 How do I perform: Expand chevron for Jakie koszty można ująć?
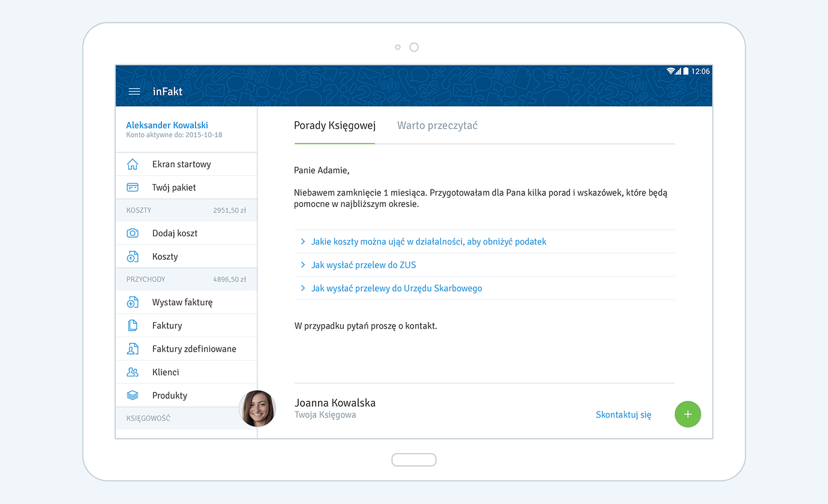(x=303, y=241)
